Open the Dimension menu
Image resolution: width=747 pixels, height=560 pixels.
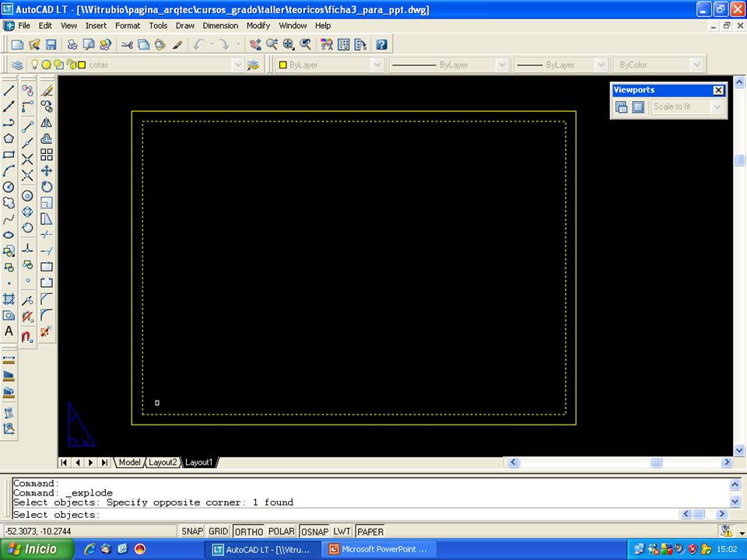(220, 26)
